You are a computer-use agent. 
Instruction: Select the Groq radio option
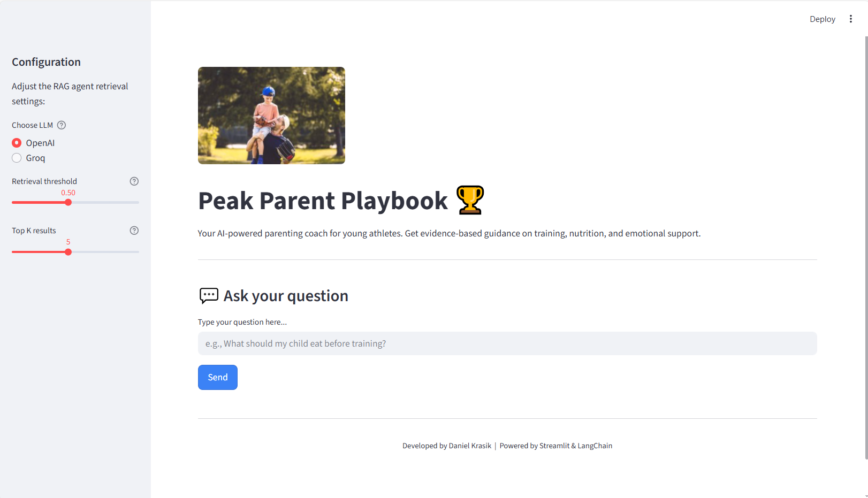tap(17, 158)
